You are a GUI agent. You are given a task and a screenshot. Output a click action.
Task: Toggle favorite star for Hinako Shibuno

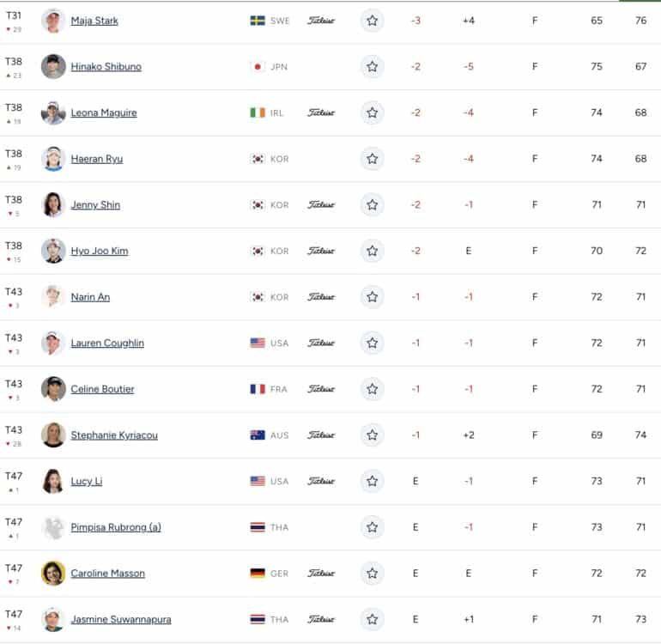click(x=372, y=67)
